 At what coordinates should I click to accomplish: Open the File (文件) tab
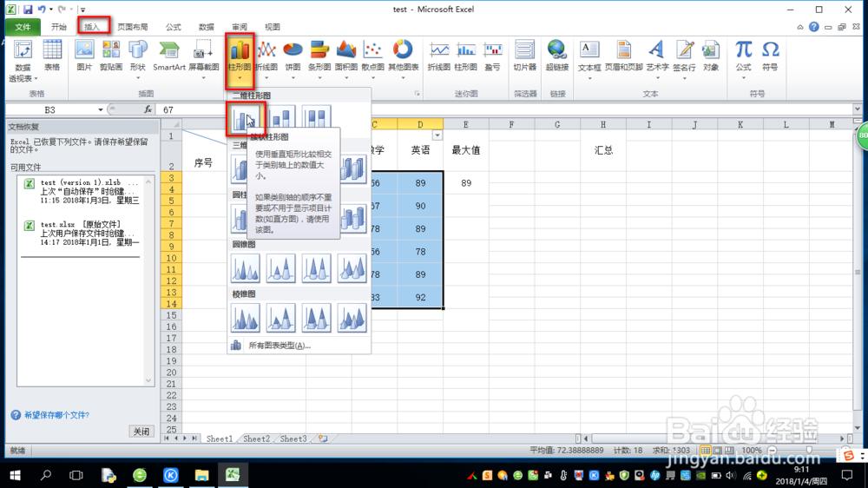pos(23,27)
